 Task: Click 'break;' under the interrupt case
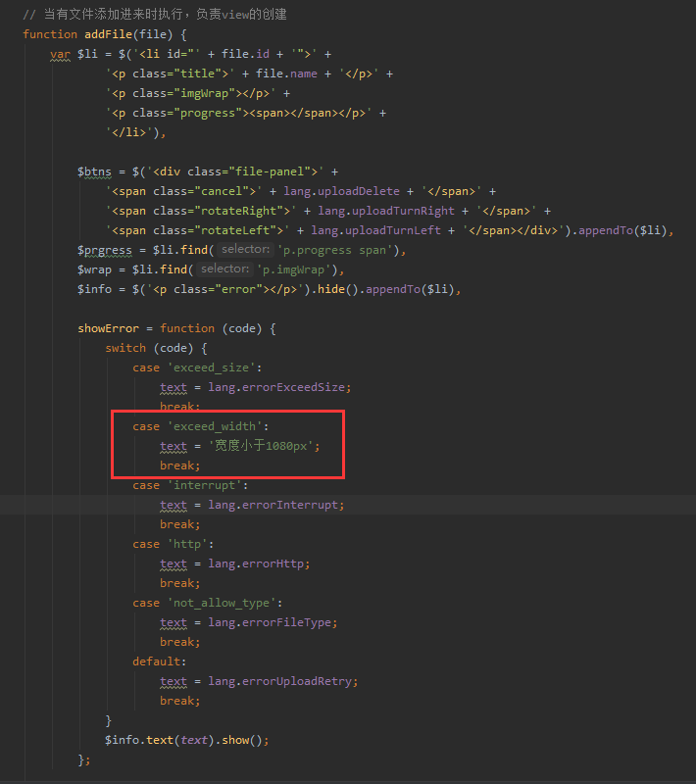pyautogui.click(x=180, y=524)
